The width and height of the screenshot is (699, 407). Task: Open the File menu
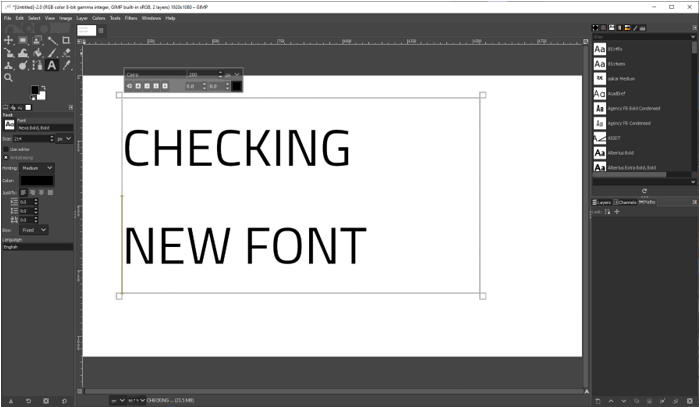point(8,18)
